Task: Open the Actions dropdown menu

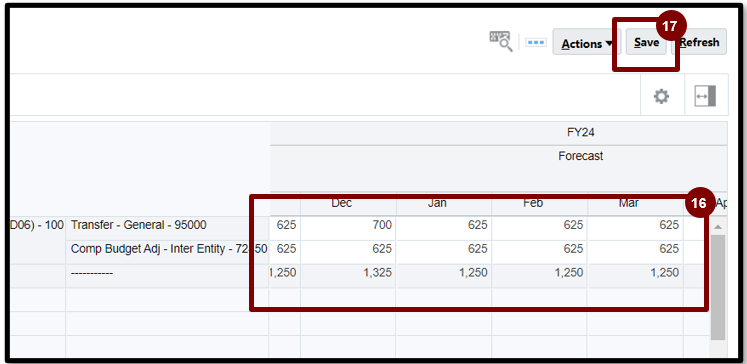Action: tap(587, 43)
